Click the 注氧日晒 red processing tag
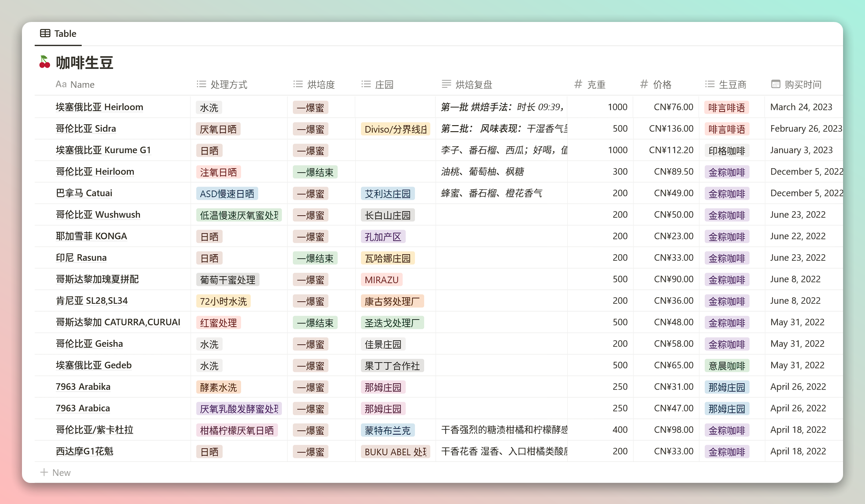Image resolution: width=865 pixels, height=504 pixels. (218, 172)
